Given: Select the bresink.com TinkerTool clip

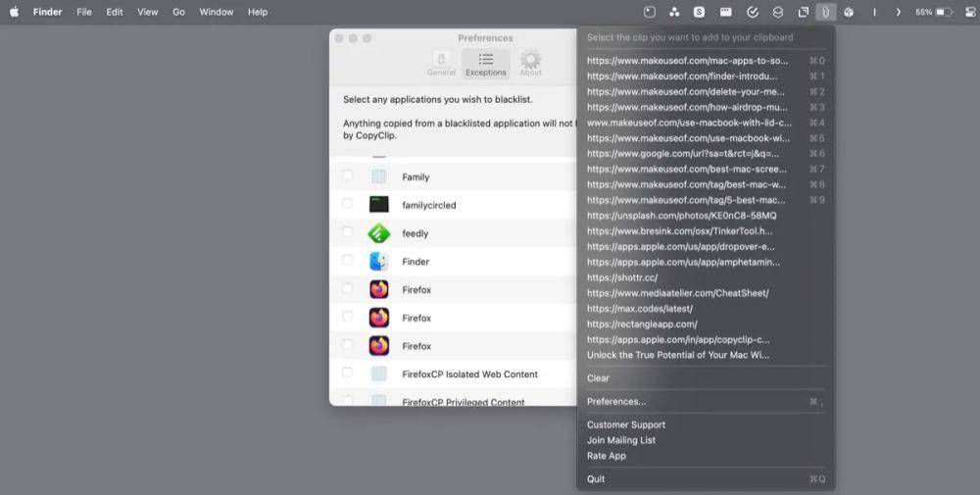Looking at the screenshot, I should (x=706, y=230).
